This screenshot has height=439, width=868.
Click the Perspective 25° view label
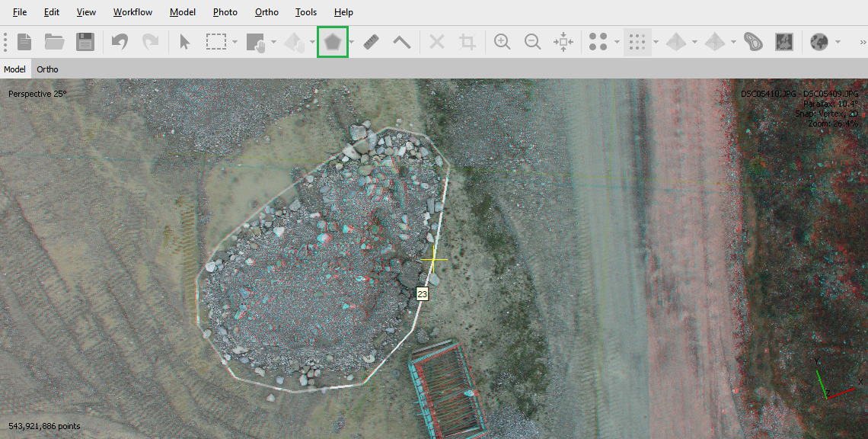tap(37, 94)
